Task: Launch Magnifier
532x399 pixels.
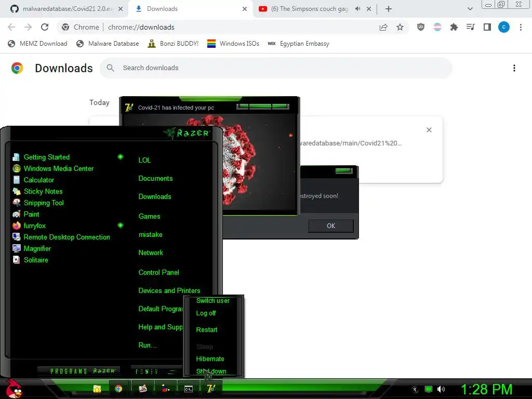Action: click(37, 249)
